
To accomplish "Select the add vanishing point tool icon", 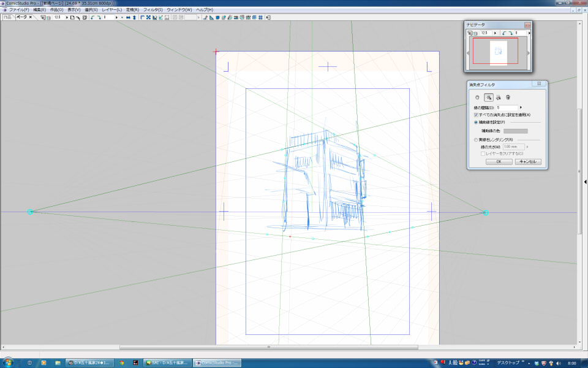I will coord(489,97).
